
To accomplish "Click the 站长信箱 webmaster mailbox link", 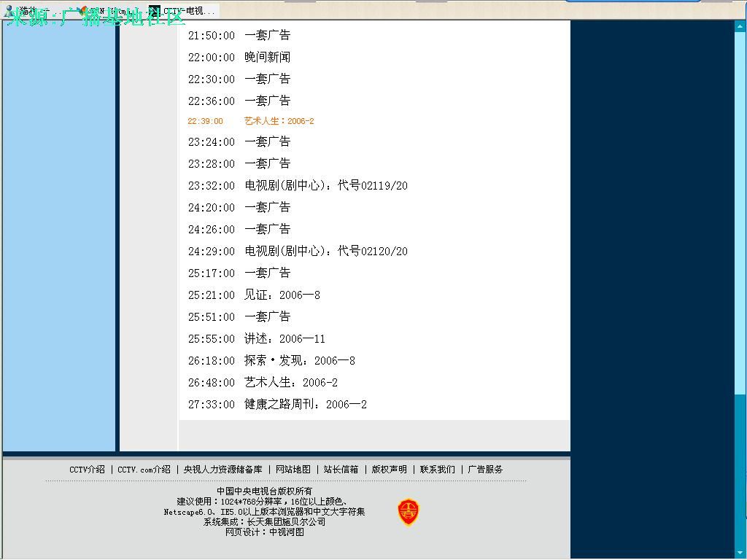I will click(341, 470).
